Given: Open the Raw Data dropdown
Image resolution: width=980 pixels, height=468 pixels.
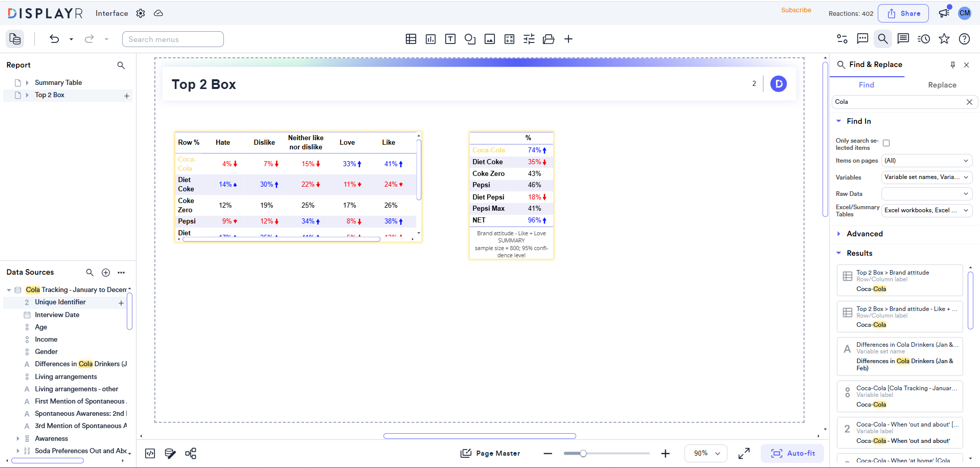Looking at the screenshot, I should pyautogui.click(x=926, y=194).
